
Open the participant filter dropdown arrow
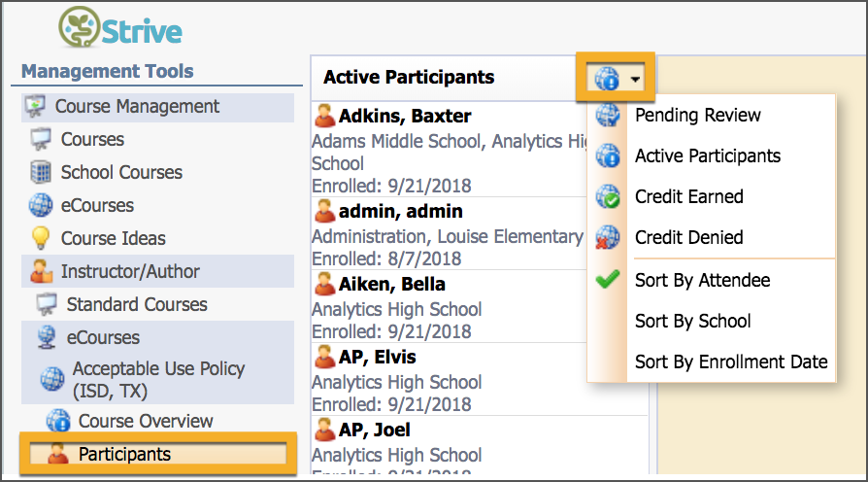pyautogui.click(x=636, y=80)
